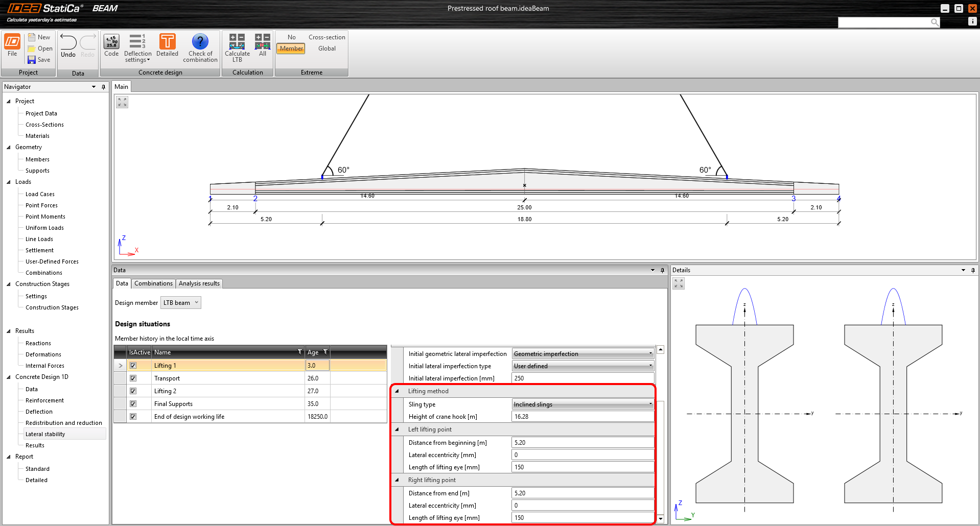Select the Code icon in Concrete design
The height and width of the screenshot is (526, 980).
pos(111,46)
